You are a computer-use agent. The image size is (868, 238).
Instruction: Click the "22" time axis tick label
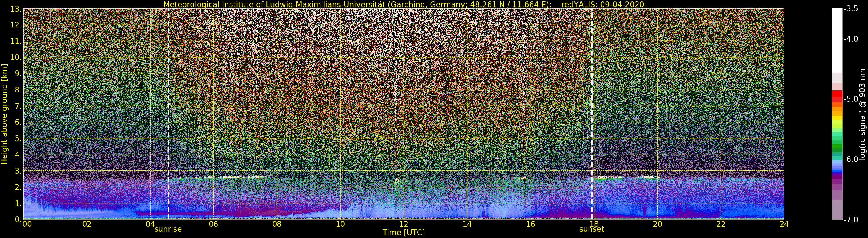click(721, 224)
